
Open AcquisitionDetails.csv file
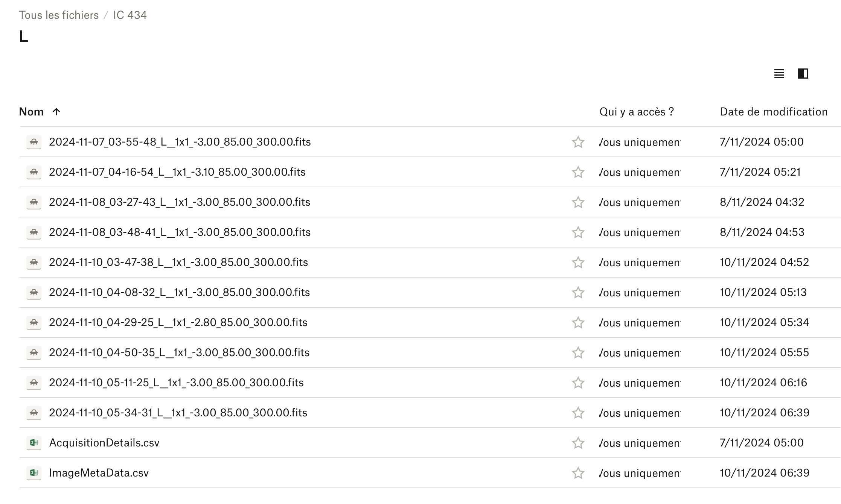(x=104, y=443)
